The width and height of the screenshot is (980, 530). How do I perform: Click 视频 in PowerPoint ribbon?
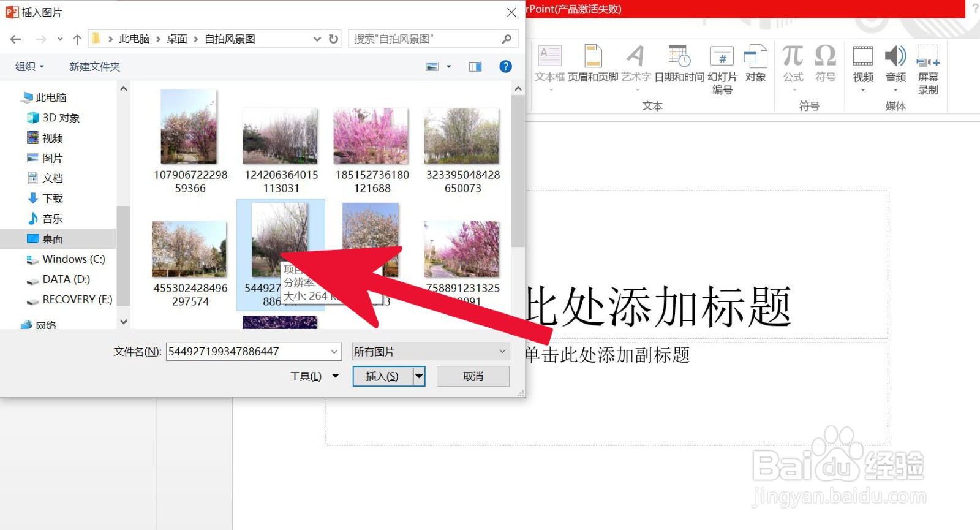863,67
